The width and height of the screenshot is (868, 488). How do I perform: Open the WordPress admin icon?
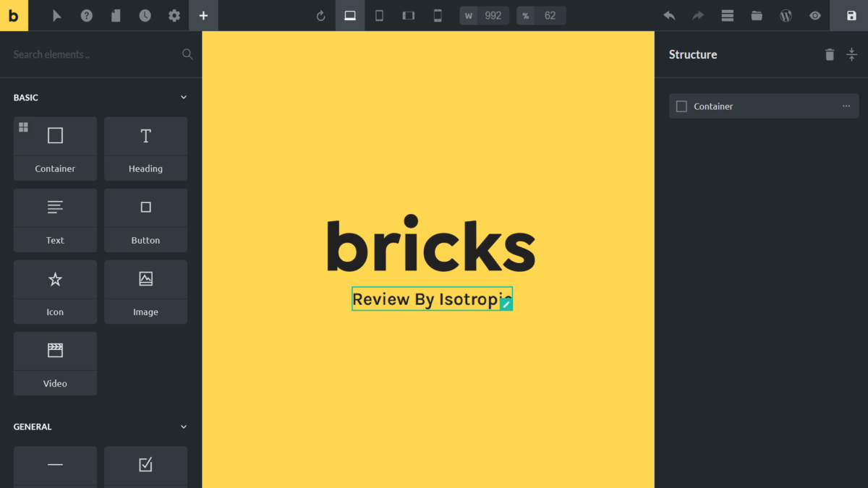point(786,15)
